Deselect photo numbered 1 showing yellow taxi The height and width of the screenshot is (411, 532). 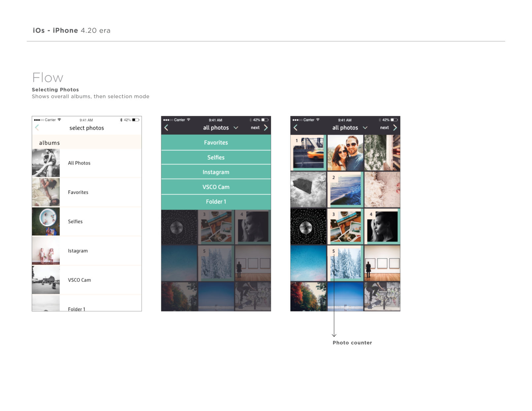pyautogui.click(x=309, y=153)
